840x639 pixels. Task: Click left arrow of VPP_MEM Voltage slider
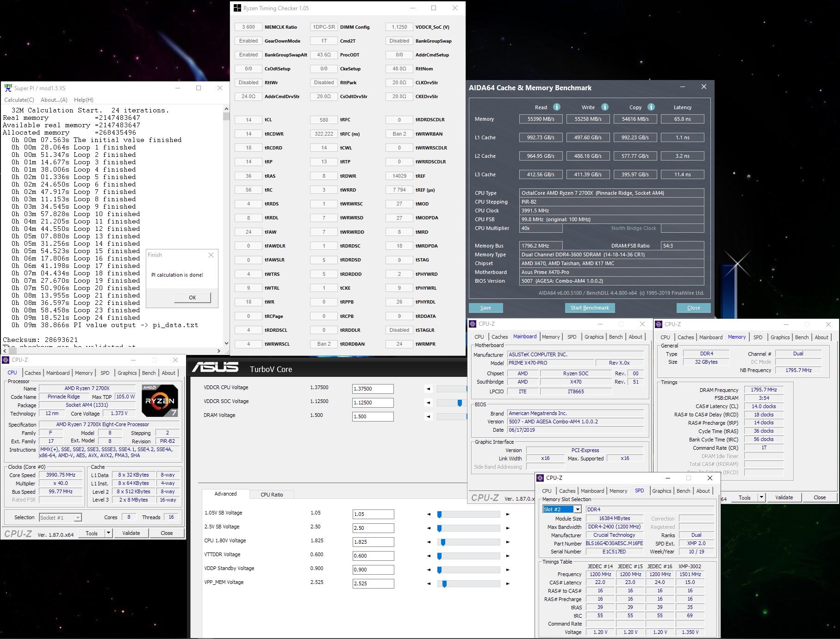(429, 584)
